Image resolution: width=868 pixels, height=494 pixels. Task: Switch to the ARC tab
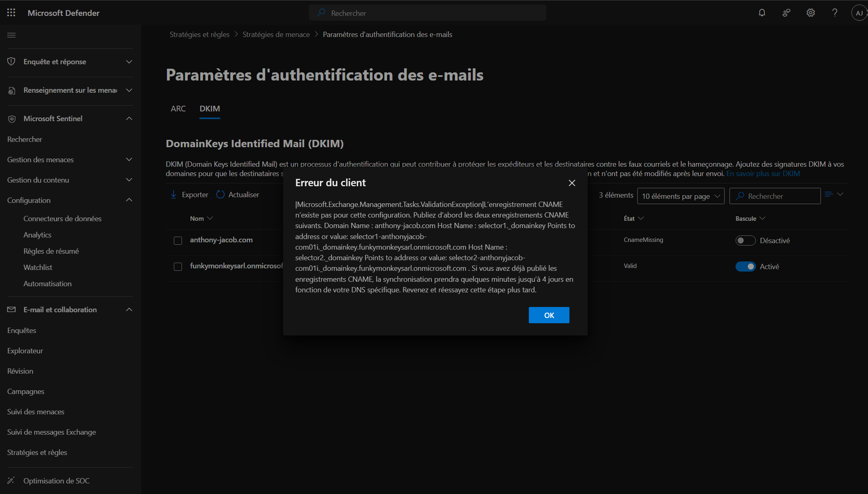tap(178, 109)
